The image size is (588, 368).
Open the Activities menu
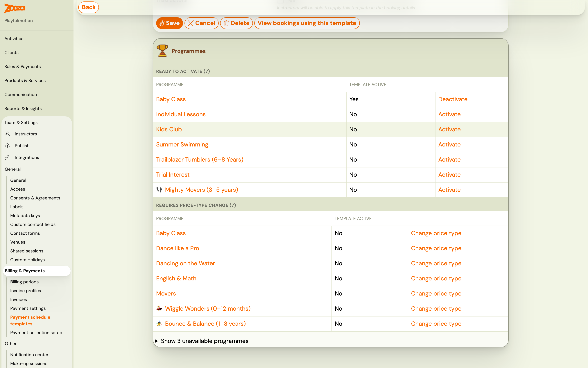tap(14, 38)
